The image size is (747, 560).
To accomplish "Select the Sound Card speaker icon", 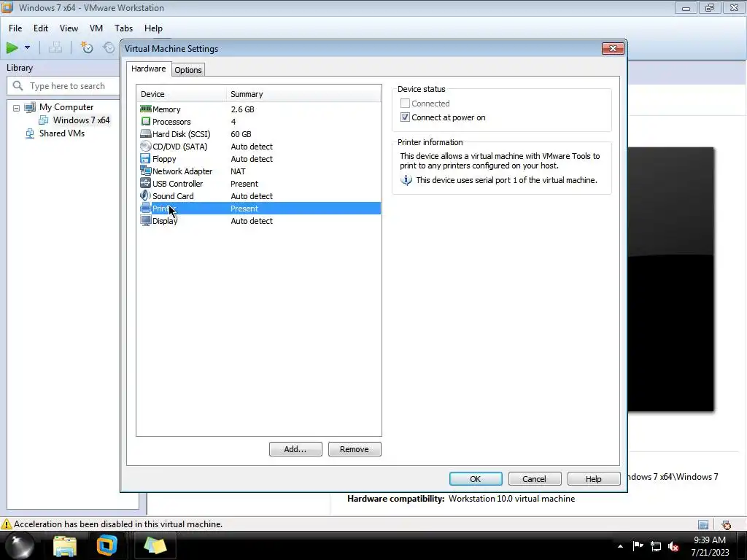I will point(145,195).
